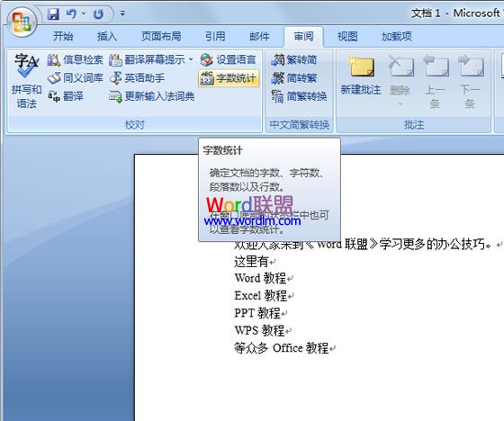504x421 pixels.
Task: Go to the 邮件 tab
Action: tap(259, 36)
